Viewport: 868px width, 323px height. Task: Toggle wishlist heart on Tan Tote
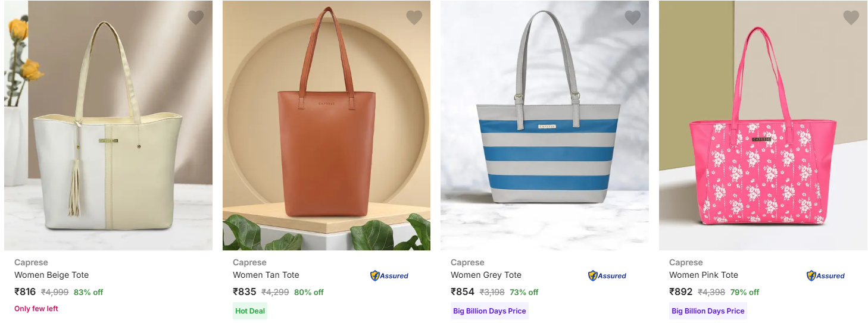point(414,18)
